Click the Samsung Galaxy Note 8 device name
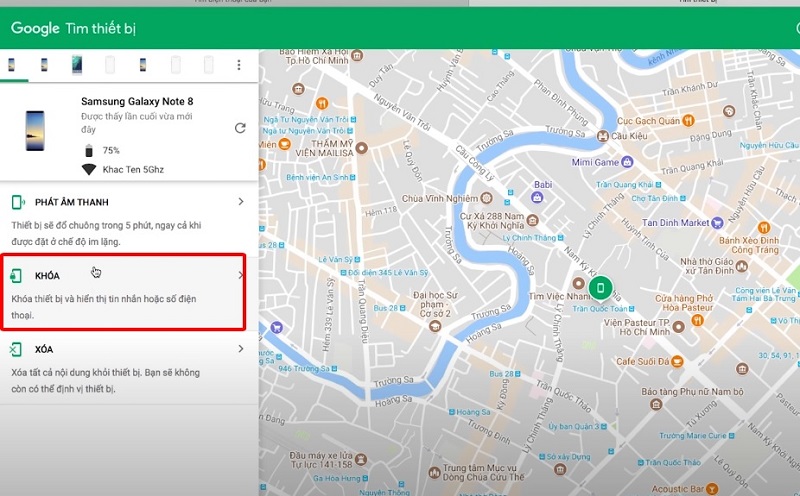 [137, 102]
